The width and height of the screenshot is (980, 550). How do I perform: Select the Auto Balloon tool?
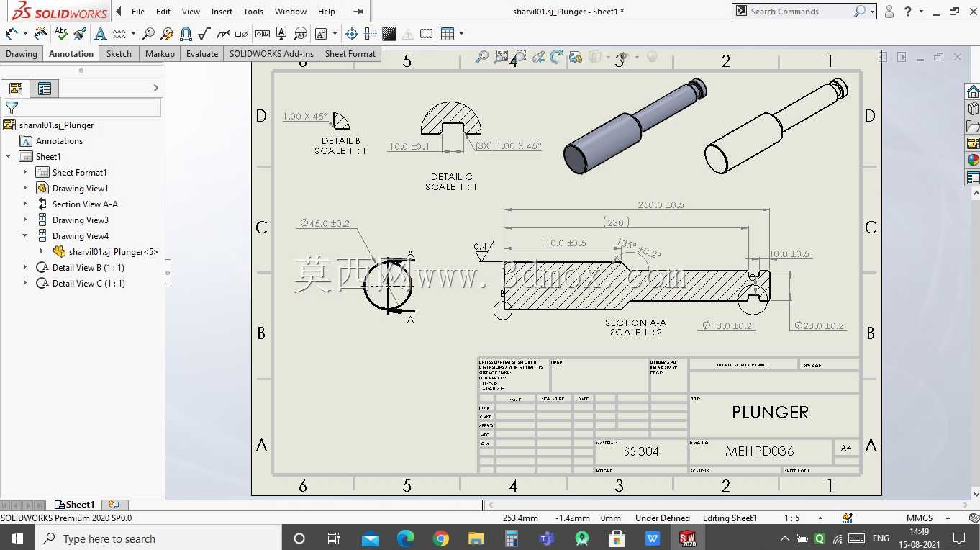[x=167, y=33]
